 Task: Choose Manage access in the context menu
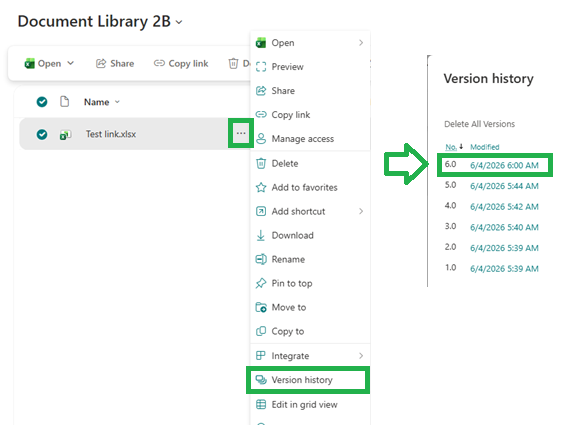tap(310, 139)
